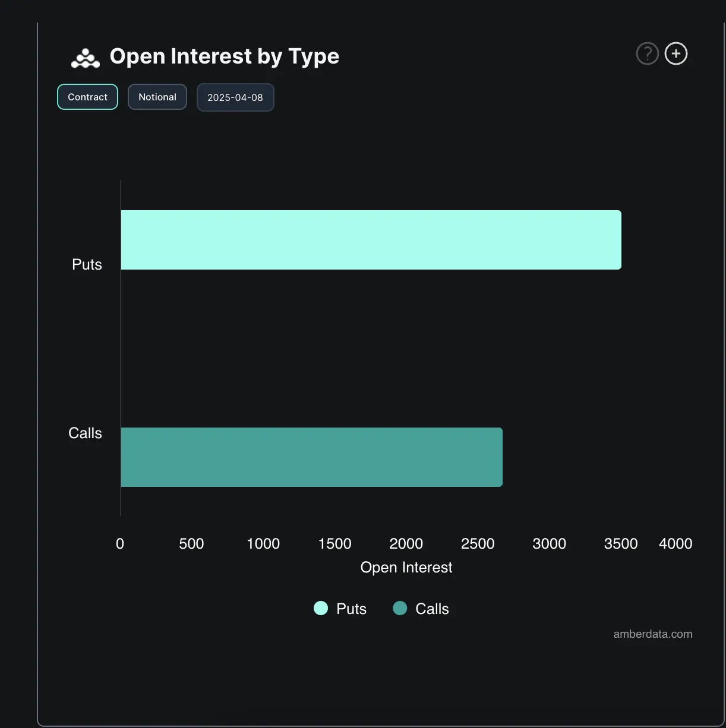726x728 pixels.
Task: Click the circular question icon near top right
Action: (648, 53)
